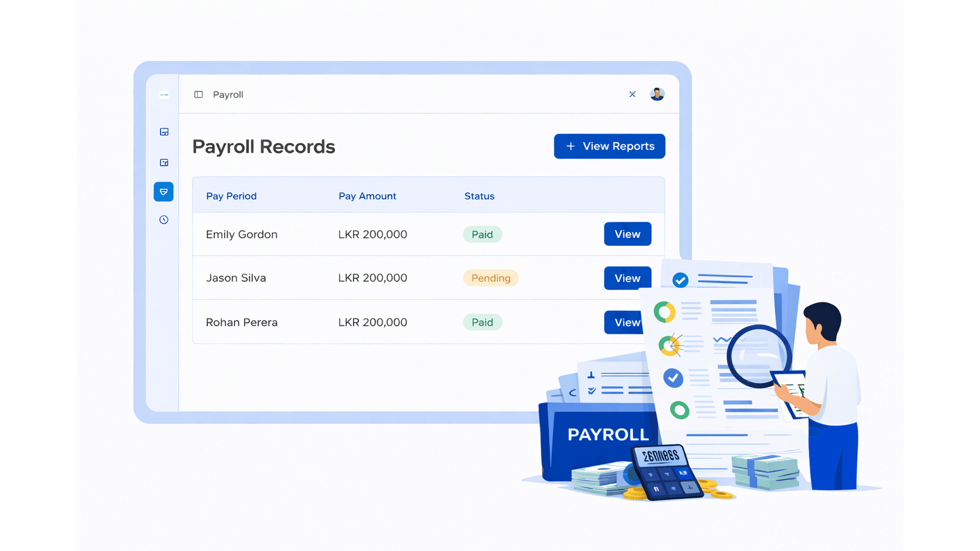Open the Status column header options
This screenshot has height=551, width=980.
[479, 196]
